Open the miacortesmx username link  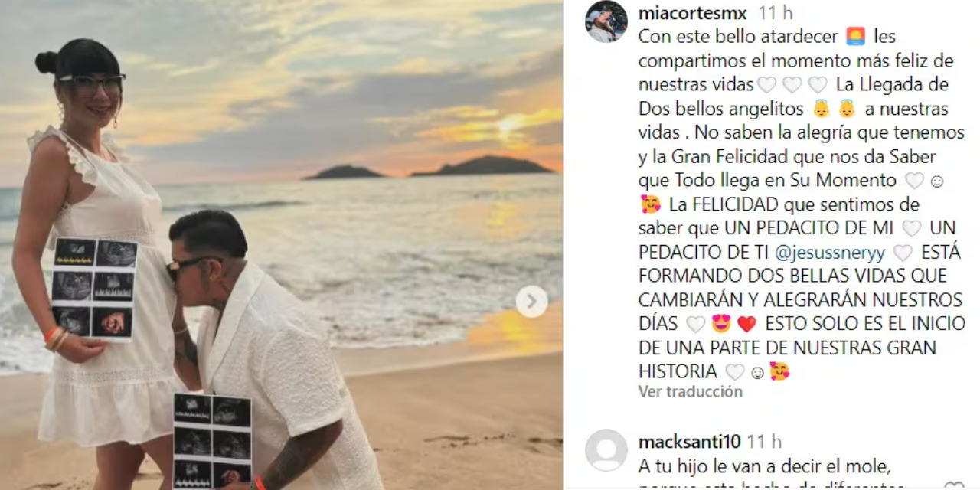(x=693, y=13)
